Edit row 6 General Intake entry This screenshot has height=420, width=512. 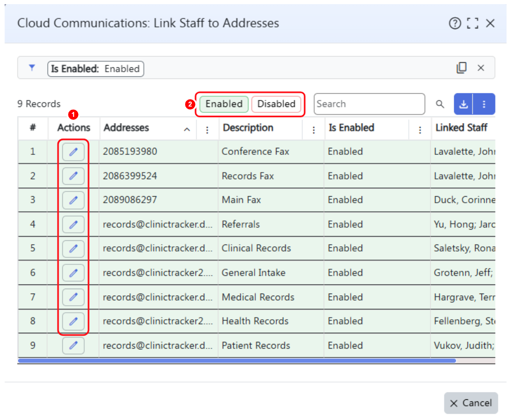pyautogui.click(x=74, y=273)
